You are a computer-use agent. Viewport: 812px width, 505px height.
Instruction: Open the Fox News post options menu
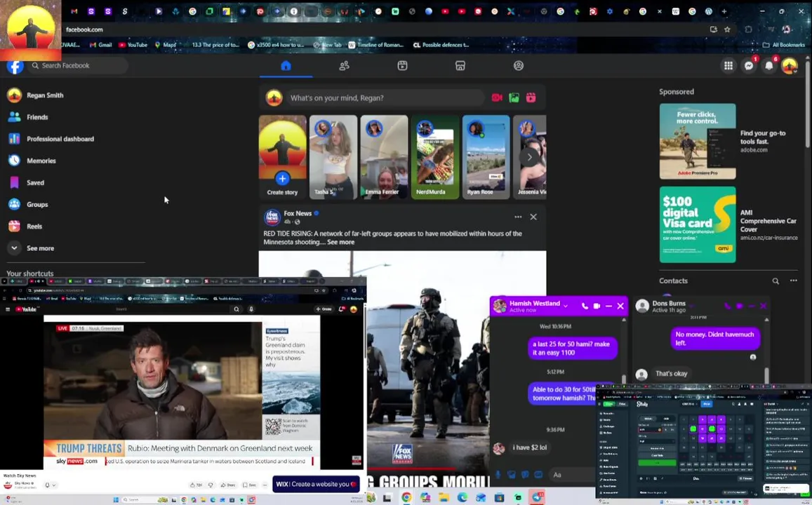(518, 217)
